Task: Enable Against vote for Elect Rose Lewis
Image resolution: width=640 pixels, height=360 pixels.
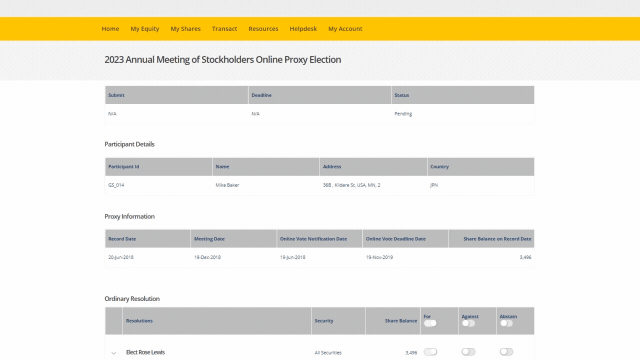Action: tap(468, 352)
